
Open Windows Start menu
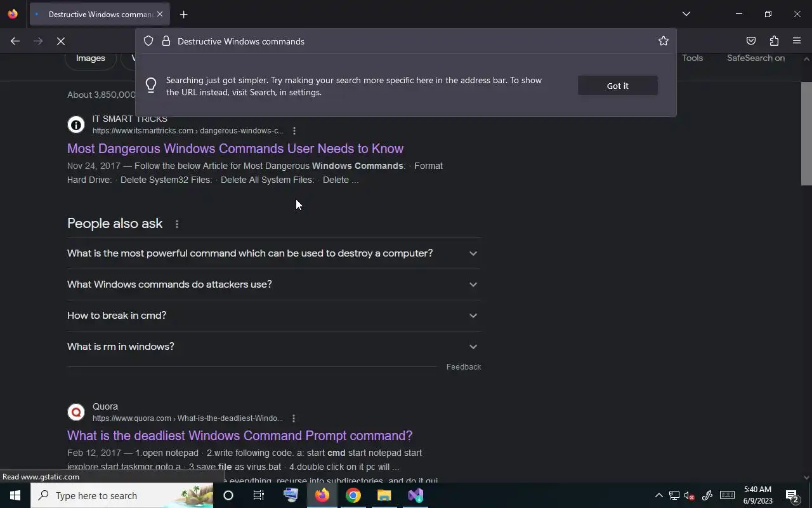(15, 495)
